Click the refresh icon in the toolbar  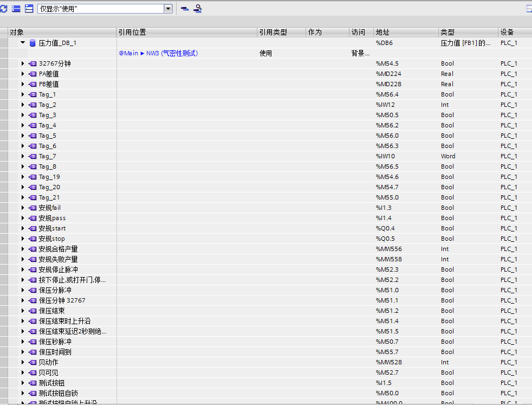pyautogui.click(x=3, y=9)
